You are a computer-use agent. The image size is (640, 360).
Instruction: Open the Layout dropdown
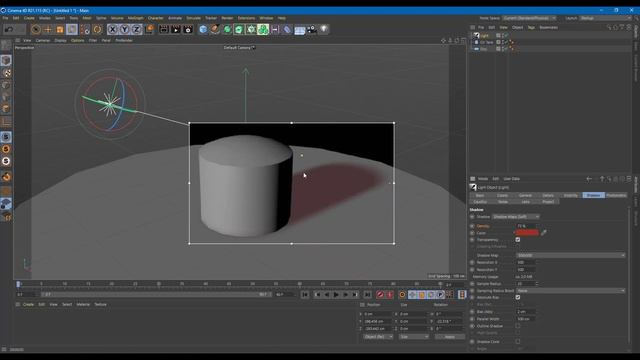605,18
